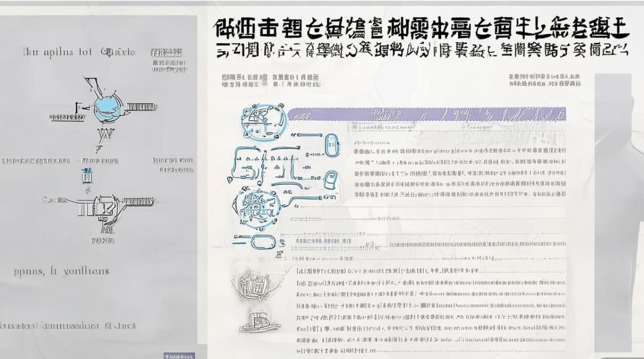644x359 pixels.
Task: Click the blue button at the bottom edge
Action: 179,355
